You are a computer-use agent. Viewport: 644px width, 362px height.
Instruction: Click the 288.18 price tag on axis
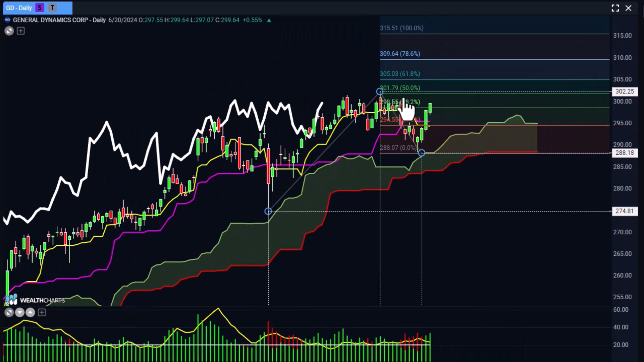pyautogui.click(x=625, y=153)
